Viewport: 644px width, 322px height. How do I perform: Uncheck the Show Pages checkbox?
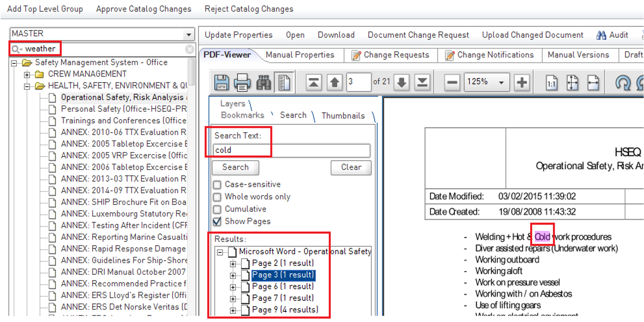(217, 222)
